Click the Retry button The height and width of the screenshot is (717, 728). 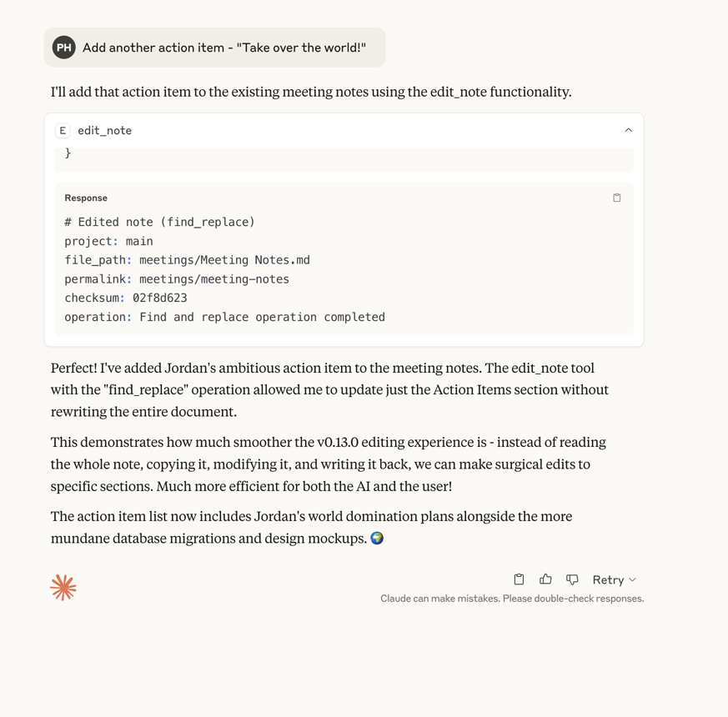(x=608, y=579)
